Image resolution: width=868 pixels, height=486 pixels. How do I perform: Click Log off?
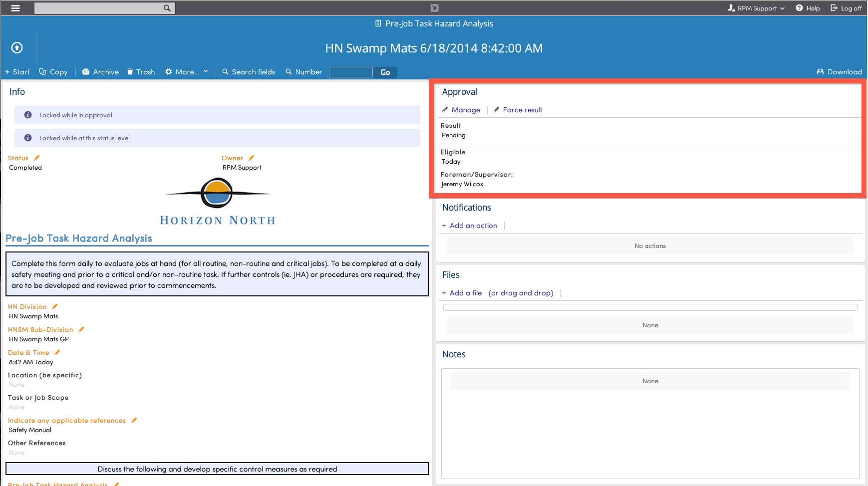click(x=846, y=8)
